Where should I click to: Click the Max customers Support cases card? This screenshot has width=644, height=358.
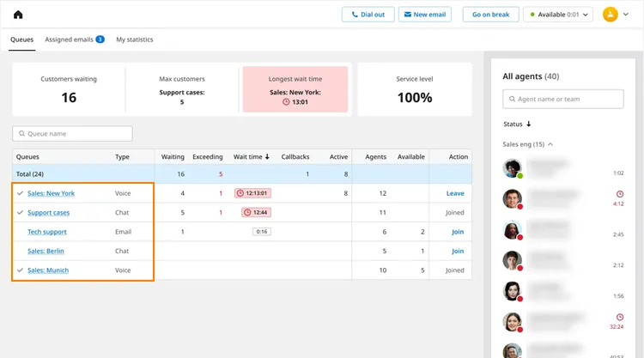coord(182,89)
